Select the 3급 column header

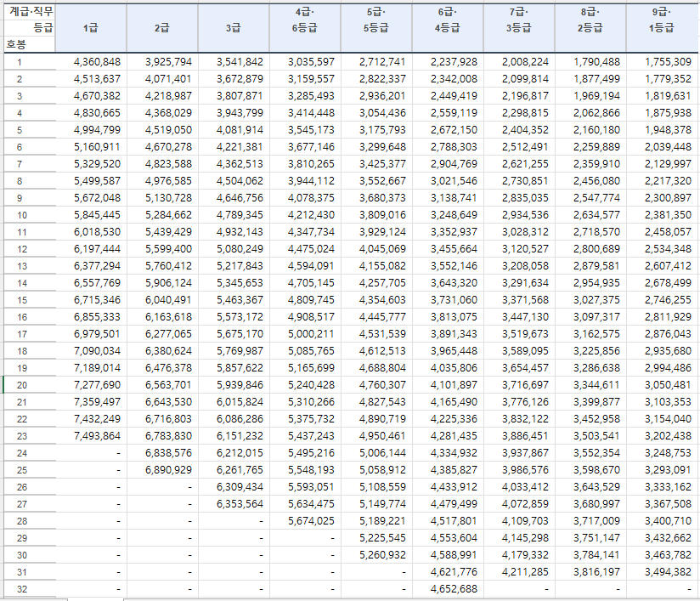click(234, 28)
